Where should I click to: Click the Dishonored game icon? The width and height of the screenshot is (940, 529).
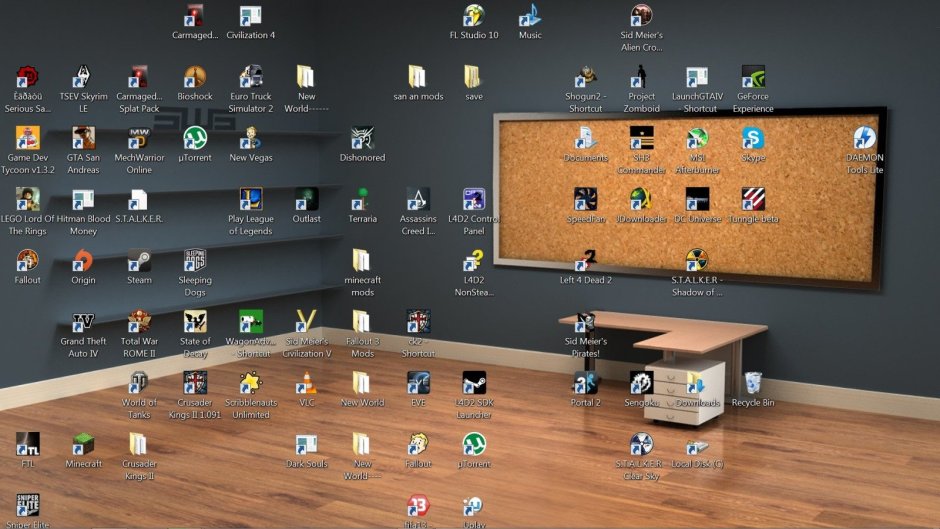click(x=362, y=139)
